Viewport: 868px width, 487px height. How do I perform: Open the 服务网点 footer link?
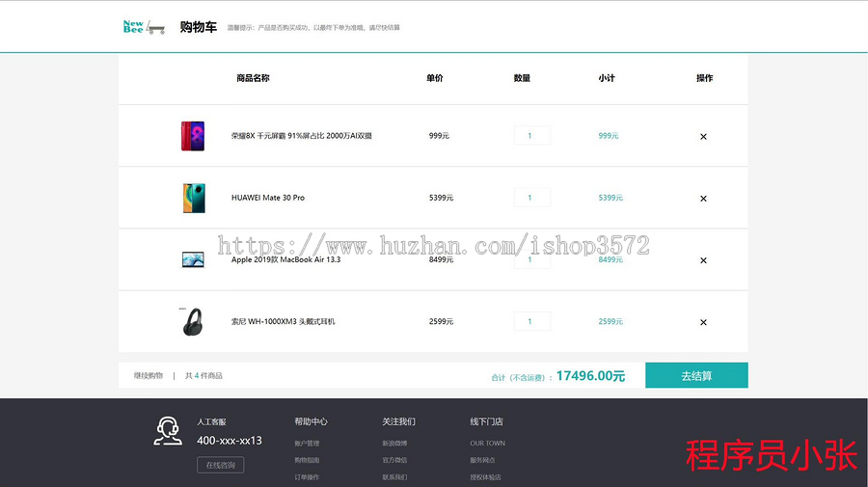tap(483, 460)
